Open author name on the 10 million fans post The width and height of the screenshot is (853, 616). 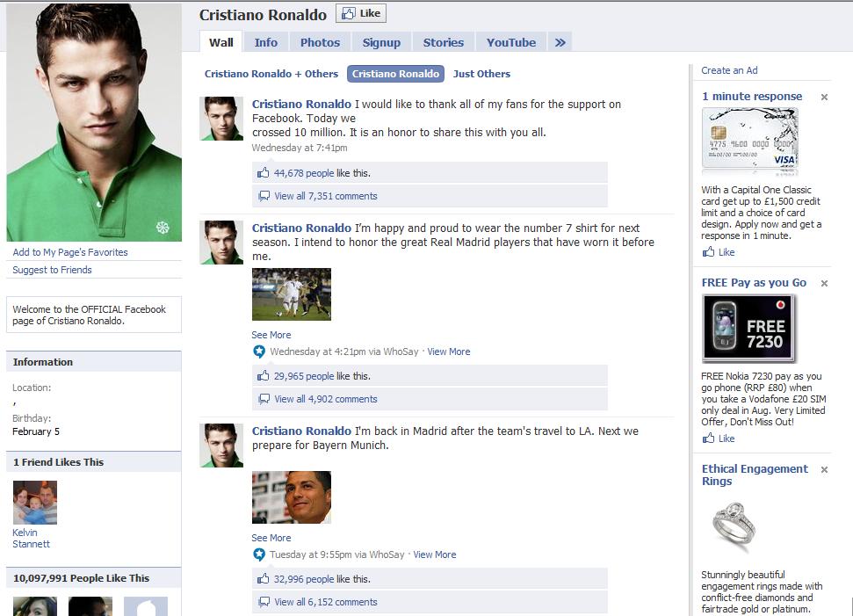coord(301,104)
